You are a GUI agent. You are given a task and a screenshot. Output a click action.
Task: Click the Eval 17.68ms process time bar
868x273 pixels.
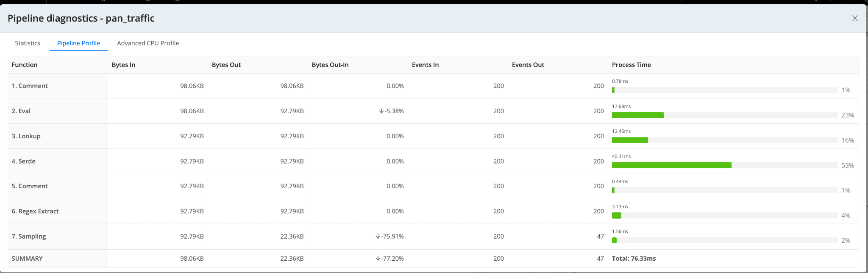point(637,115)
